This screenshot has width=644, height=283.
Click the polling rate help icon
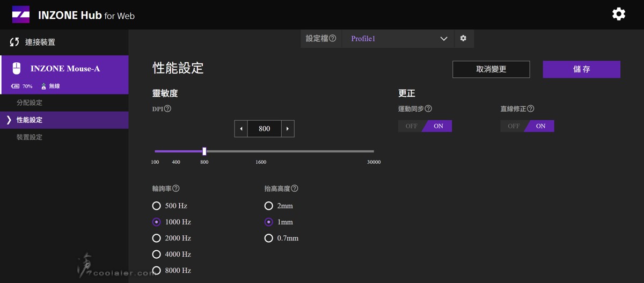176,188
